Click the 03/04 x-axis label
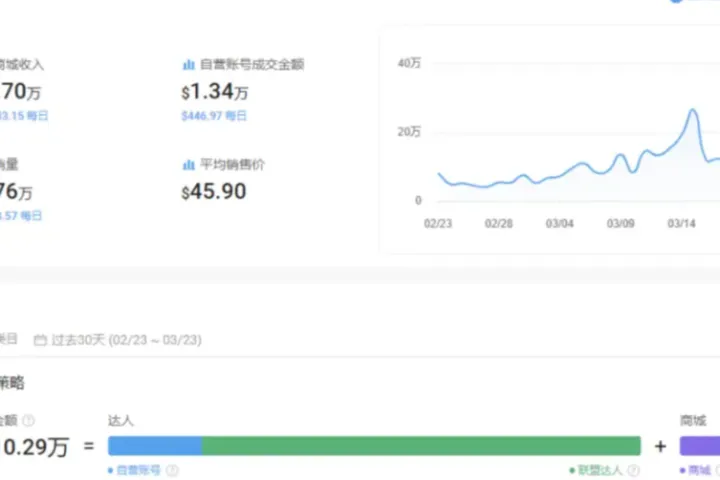This screenshot has width=720, height=480. (x=559, y=224)
